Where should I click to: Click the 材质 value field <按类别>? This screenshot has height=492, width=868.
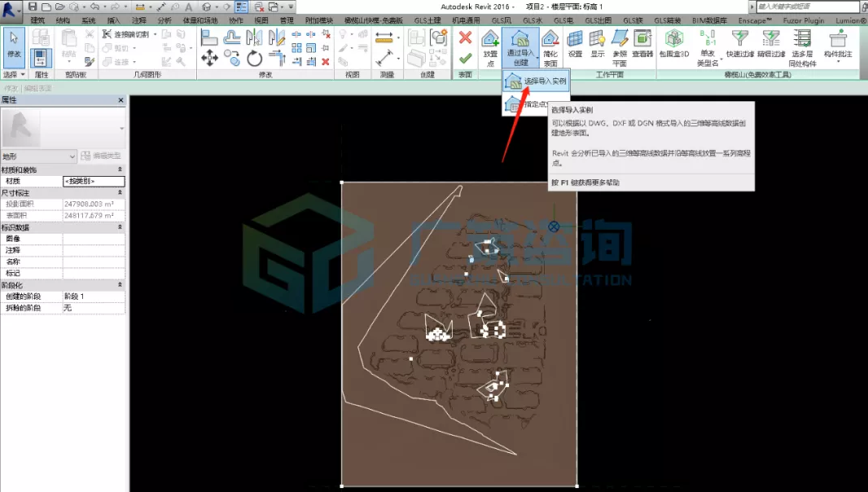click(x=94, y=181)
